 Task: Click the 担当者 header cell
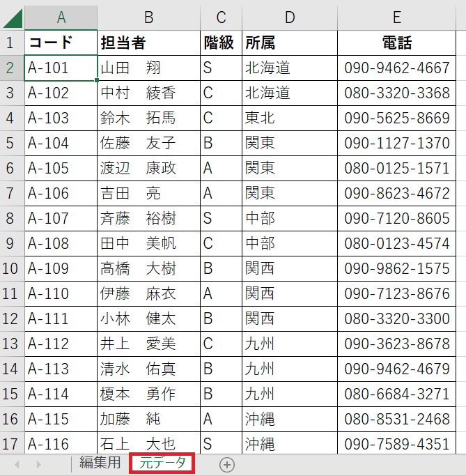pos(148,43)
